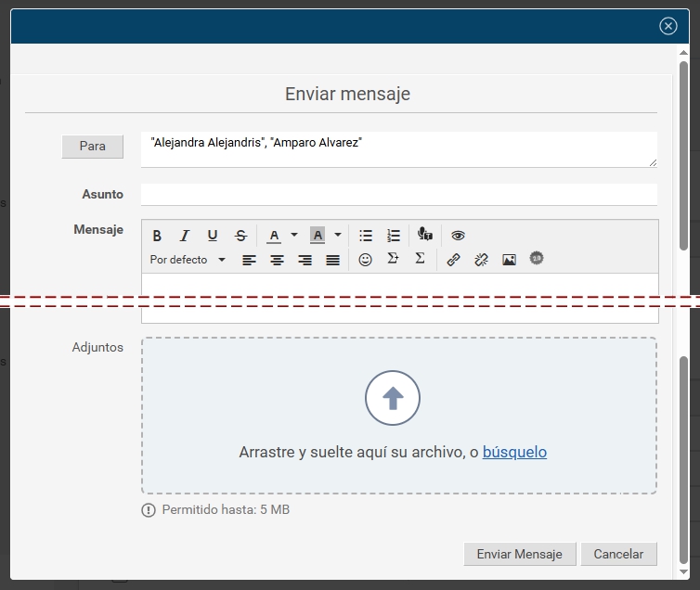Viewport: 700px width, 590px height.
Task: Click the eye preview icon
Action: pyautogui.click(x=458, y=236)
